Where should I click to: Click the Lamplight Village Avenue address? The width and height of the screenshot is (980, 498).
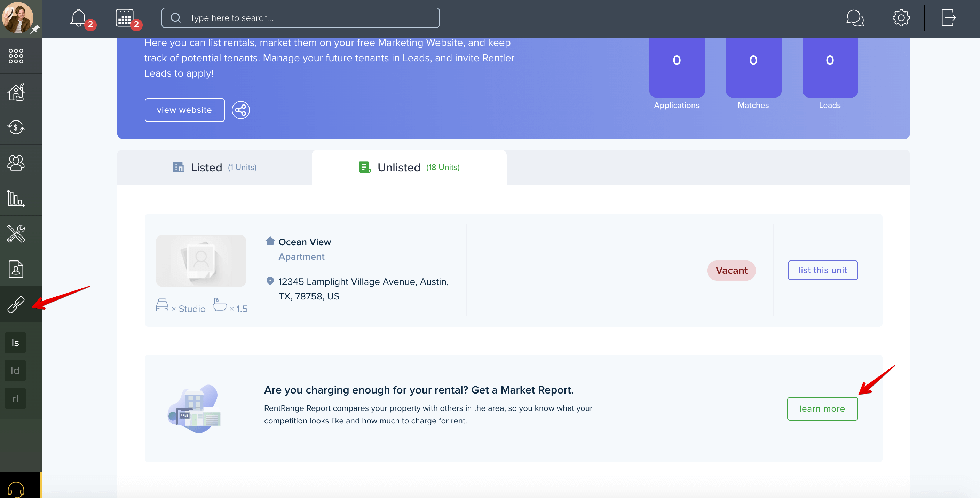[x=363, y=289]
